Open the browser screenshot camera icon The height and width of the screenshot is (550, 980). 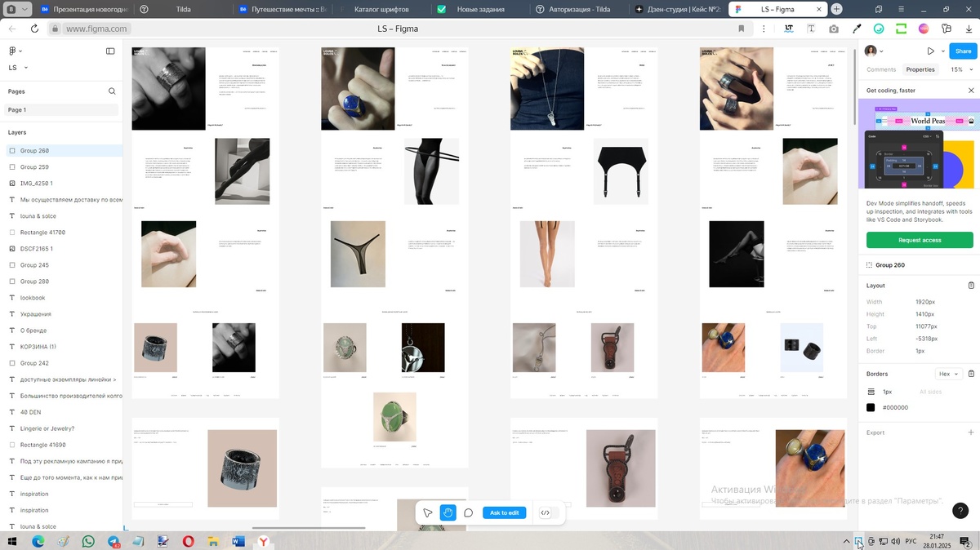(x=833, y=29)
